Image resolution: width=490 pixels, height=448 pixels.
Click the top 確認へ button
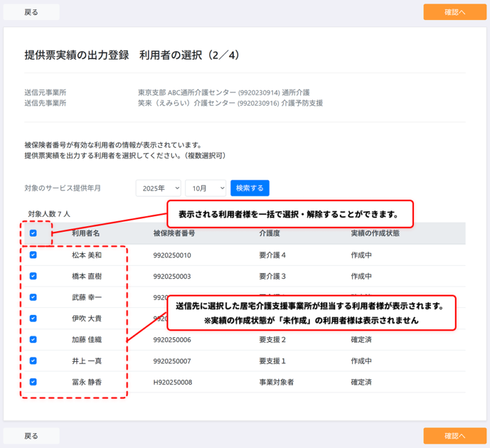[455, 12]
